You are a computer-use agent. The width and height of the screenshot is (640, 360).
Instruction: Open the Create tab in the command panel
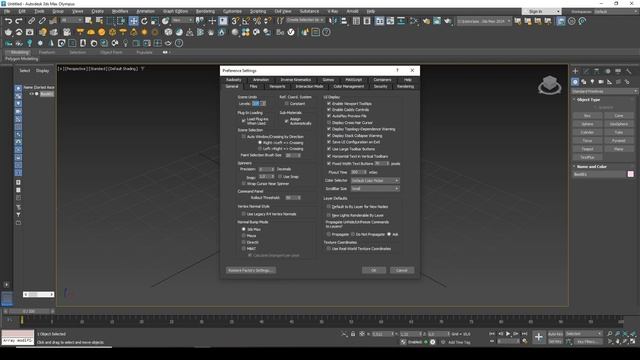[576, 71]
